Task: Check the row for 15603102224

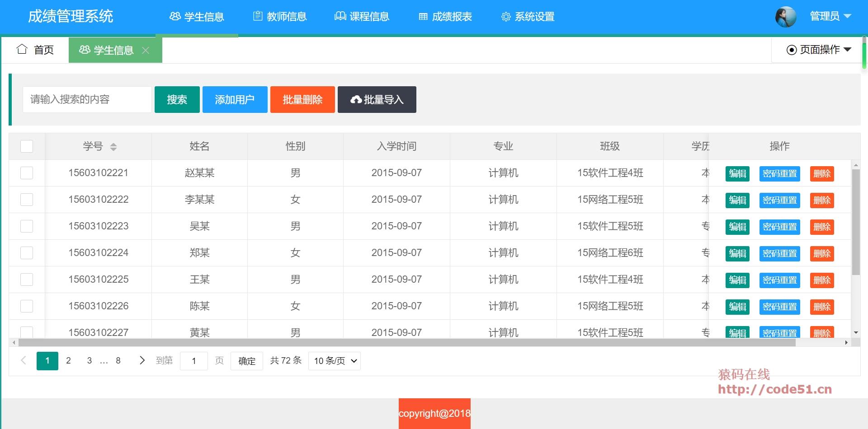Action: coord(27,253)
